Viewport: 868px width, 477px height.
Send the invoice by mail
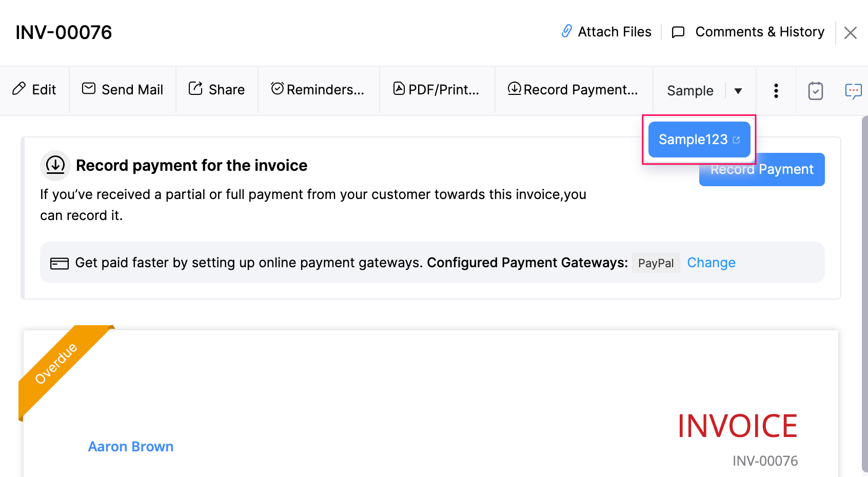[123, 90]
